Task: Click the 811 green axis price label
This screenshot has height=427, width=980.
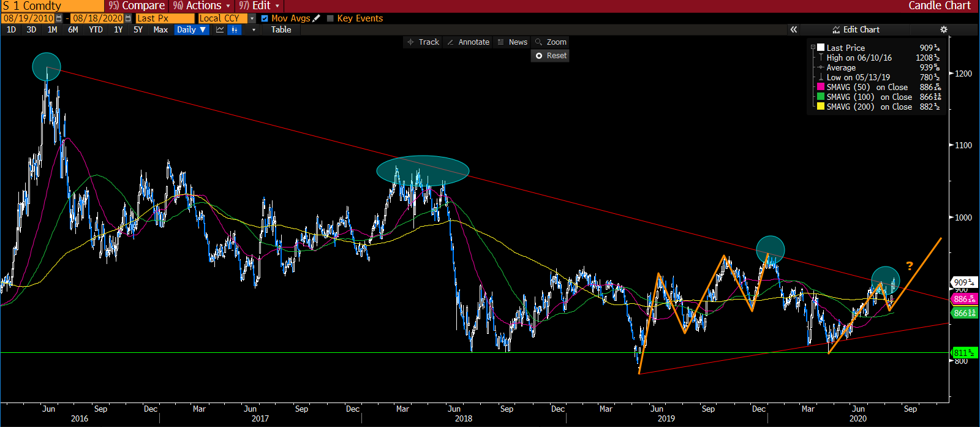Action: pos(964,353)
